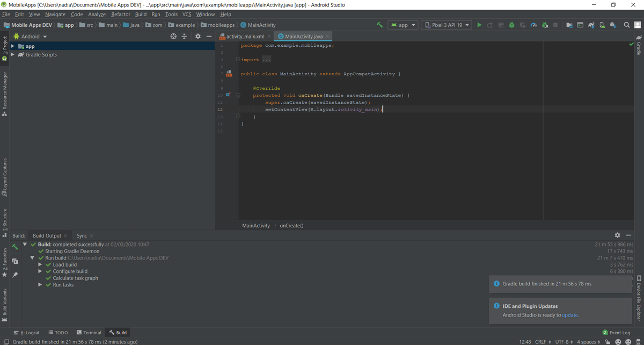Open the Profile app gauge icon
Screen dimensions: 644x345
coord(533,25)
